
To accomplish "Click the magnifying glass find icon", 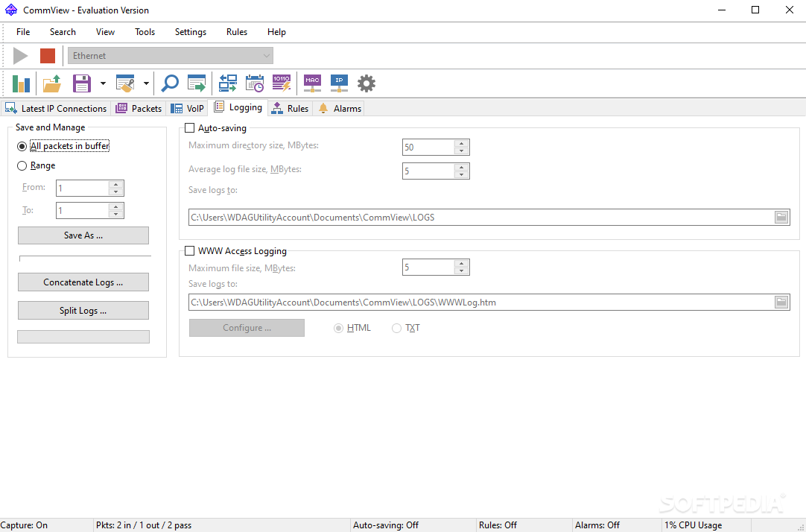I will tap(170, 83).
